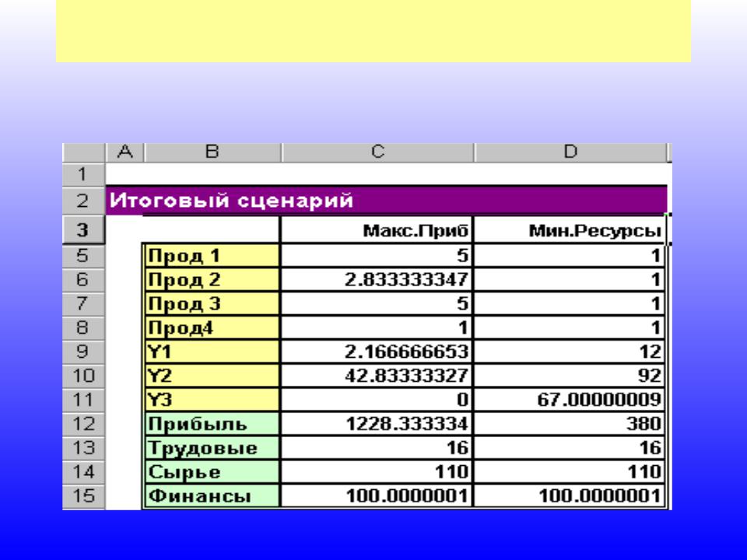Click cell value 380 in Прибыль row
747x560 pixels.
[570, 424]
